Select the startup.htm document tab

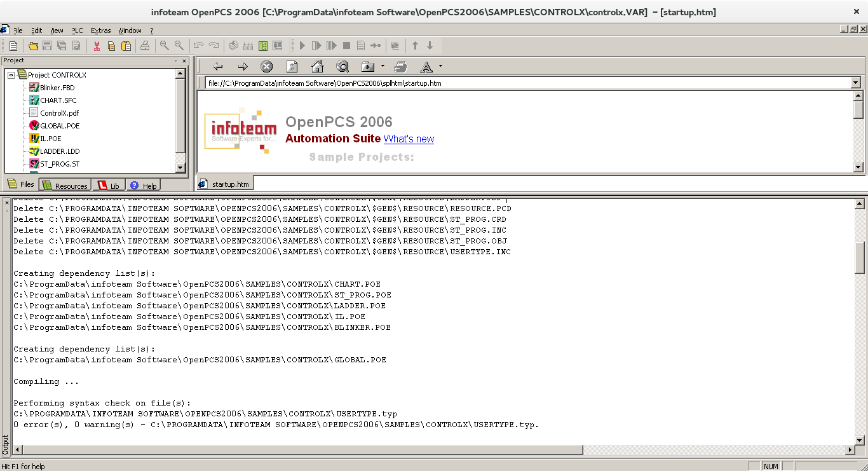[x=225, y=184]
